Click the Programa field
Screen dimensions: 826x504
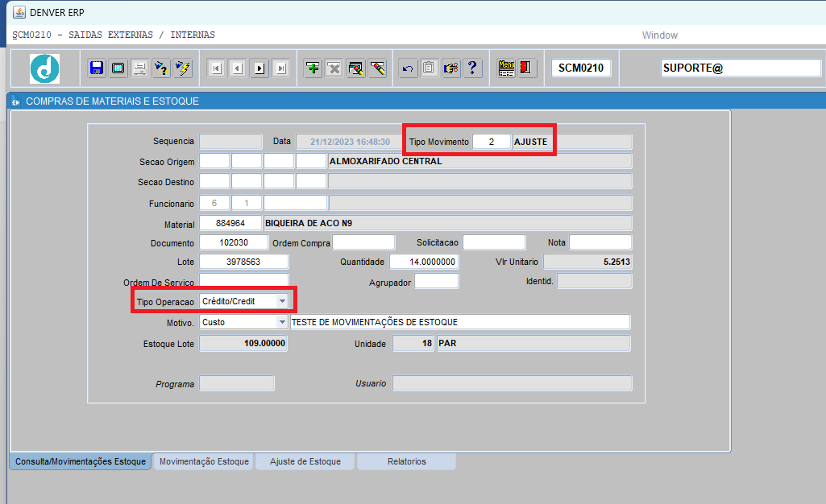click(237, 383)
